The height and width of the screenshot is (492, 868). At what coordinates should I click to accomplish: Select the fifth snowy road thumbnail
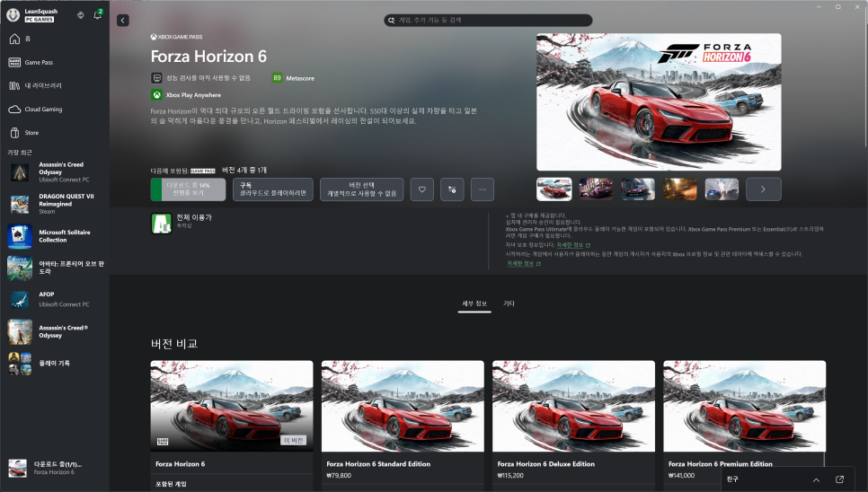(x=722, y=189)
